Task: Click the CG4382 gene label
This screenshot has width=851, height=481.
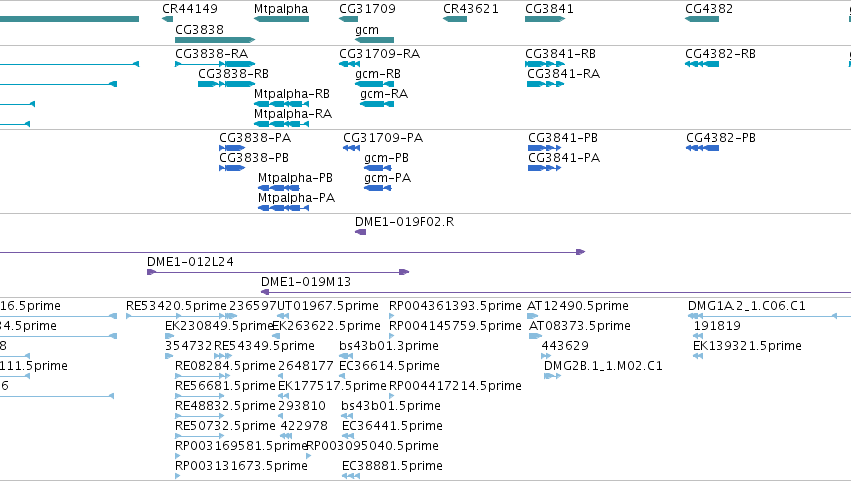Action: [x=709, y=9]
